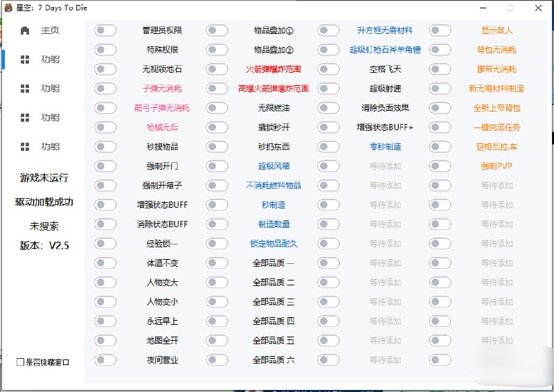Enable 全部品质 三 switch
Image resolution: width=554 pixels, height=392 pixels.
pos(217,302)
